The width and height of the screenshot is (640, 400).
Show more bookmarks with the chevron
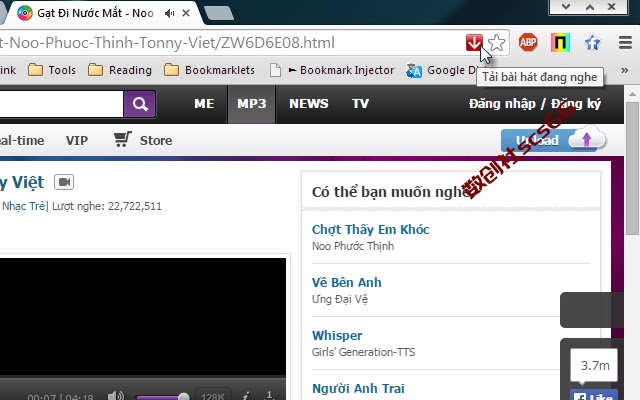click(624, 70)
